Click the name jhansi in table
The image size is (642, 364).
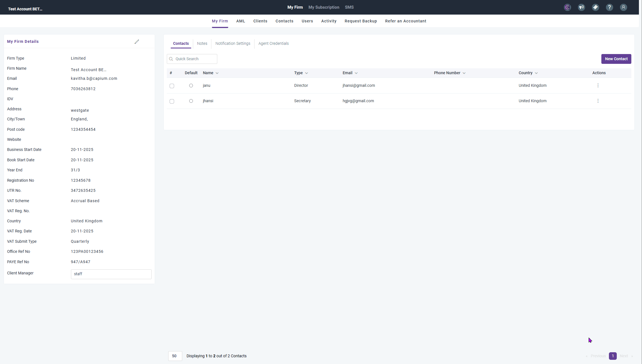[x=208, y=101]
